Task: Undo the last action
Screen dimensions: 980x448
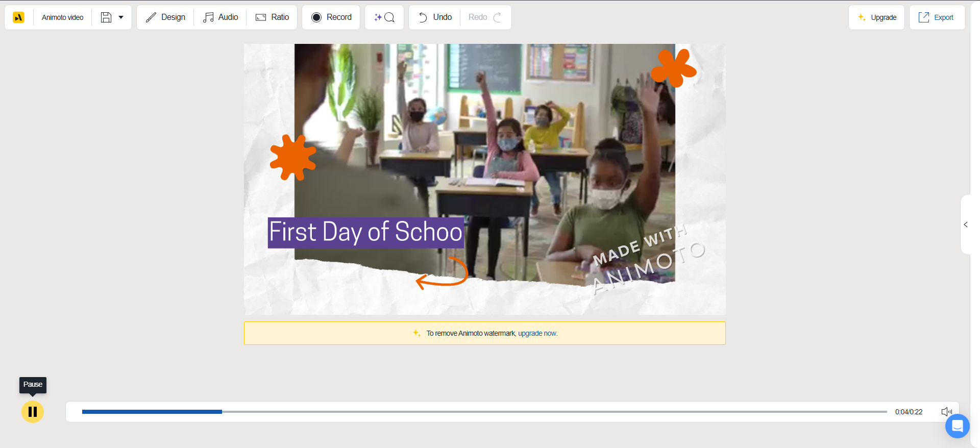Action: 435,17
